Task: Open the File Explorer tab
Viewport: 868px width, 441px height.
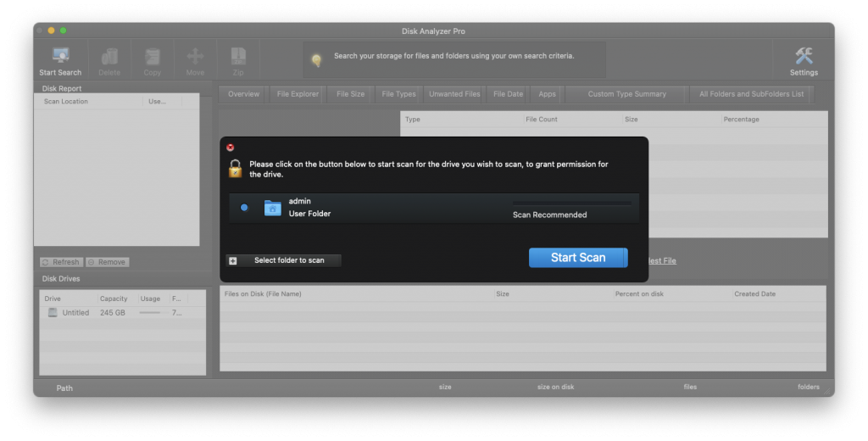Action: (298, 94)
